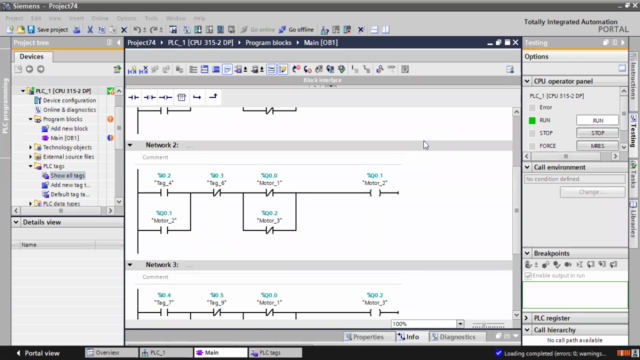Click the Print icon in main toolbar
The width and height of the screenshot is (640, 360).
(x=76, y=30)
